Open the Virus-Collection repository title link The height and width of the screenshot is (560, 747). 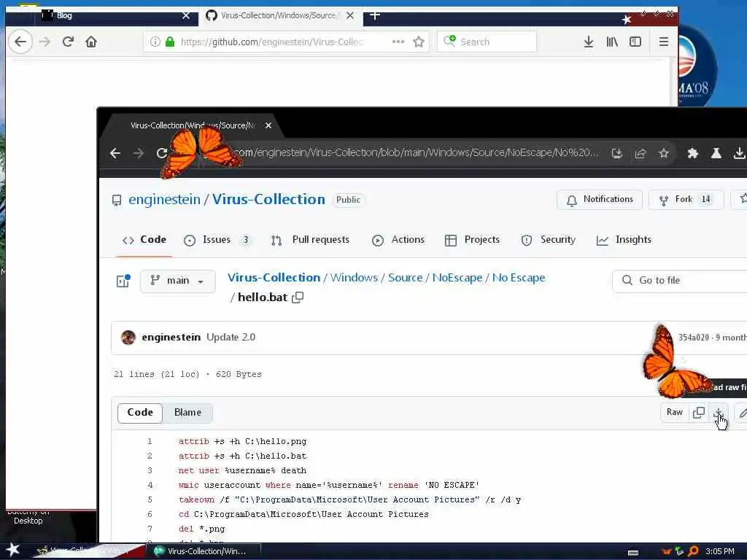click(x=268, y=200)
